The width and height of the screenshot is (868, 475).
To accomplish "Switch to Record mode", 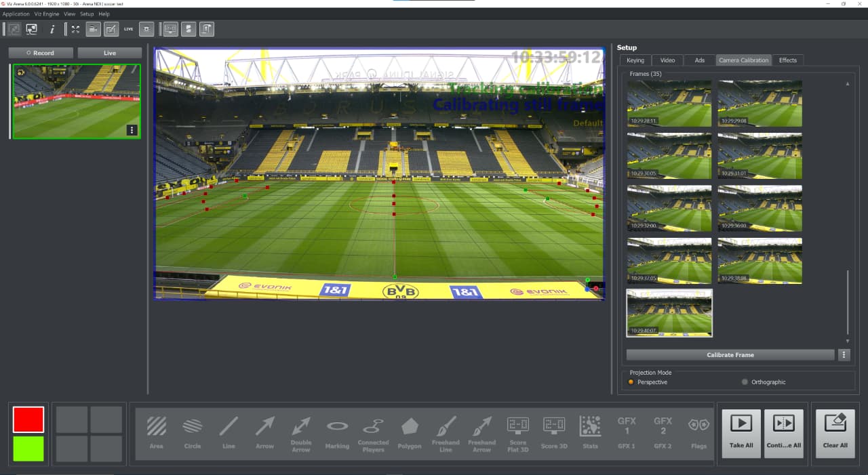I will 40,52.
